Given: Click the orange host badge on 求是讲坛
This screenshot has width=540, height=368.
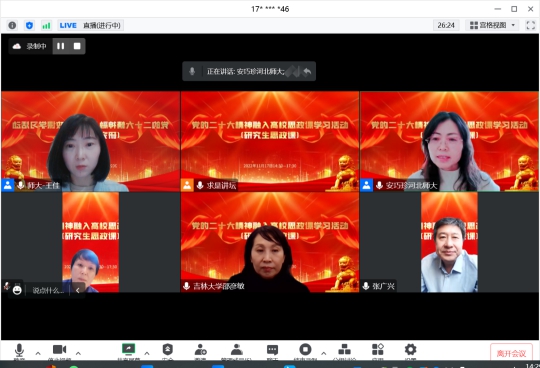Looking at the screenshot, I should coord(187,185).
